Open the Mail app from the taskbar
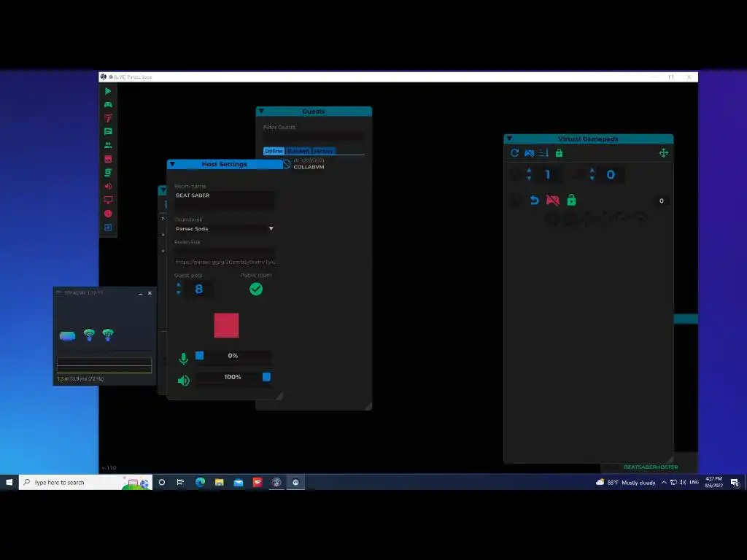 click(x=239, y=483)
